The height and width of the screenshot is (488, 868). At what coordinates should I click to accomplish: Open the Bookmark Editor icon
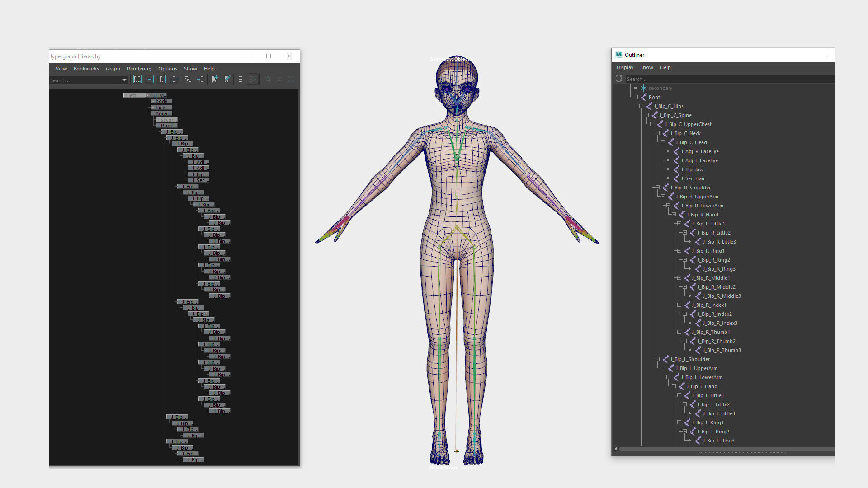(227, 80)
